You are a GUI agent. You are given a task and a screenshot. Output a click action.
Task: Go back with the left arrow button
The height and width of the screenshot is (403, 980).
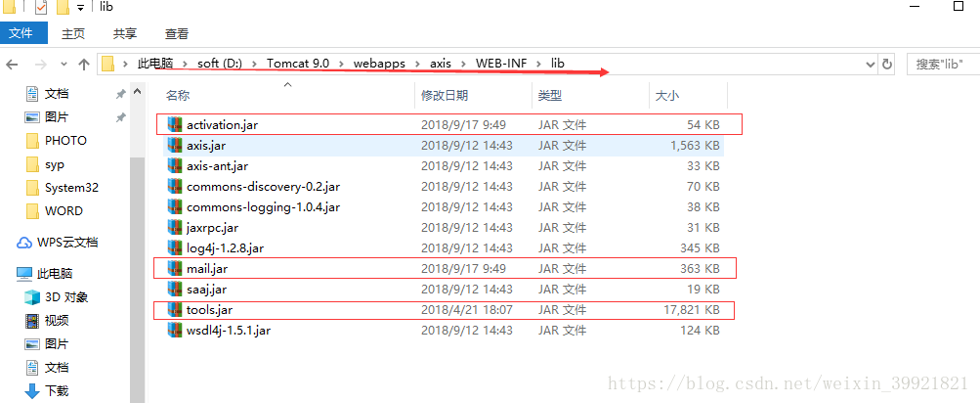pos(12,64)
